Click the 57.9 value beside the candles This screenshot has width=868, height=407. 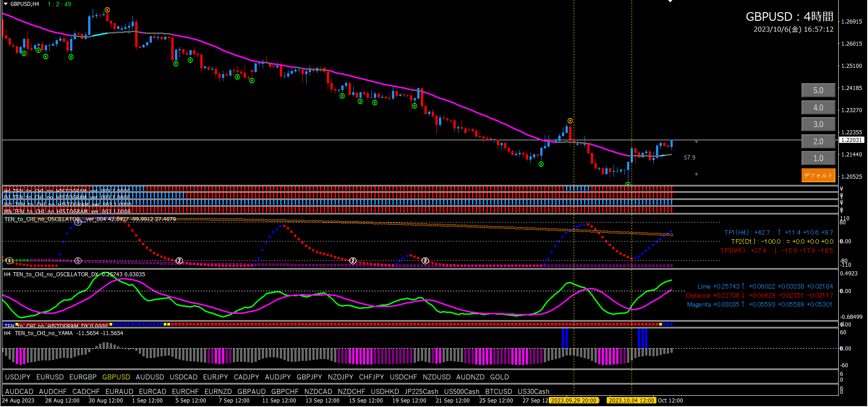[689, 158]
